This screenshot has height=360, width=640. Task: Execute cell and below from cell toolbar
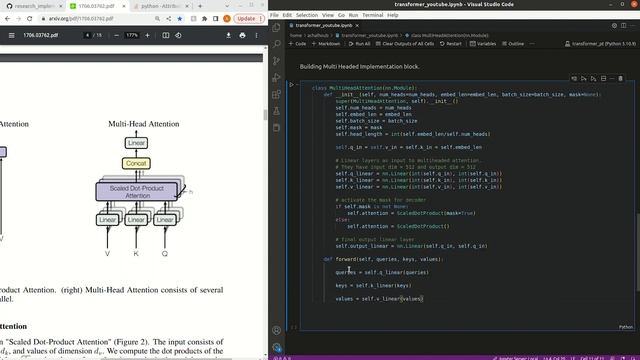click(593, 78)
